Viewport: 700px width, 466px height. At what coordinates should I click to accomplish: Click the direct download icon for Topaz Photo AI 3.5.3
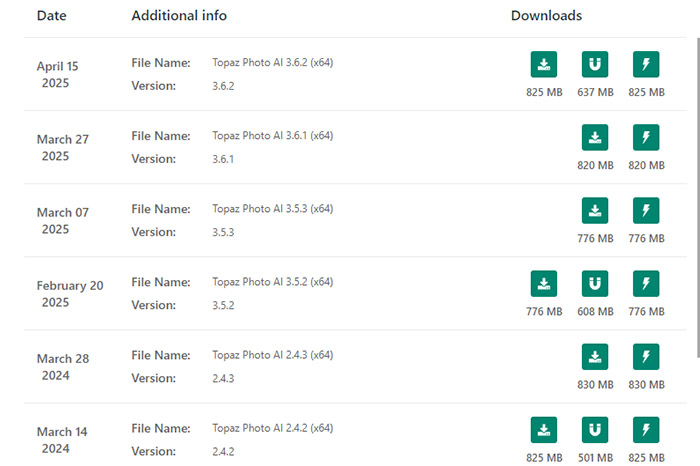pyautogui.click(x=595, y=211)
